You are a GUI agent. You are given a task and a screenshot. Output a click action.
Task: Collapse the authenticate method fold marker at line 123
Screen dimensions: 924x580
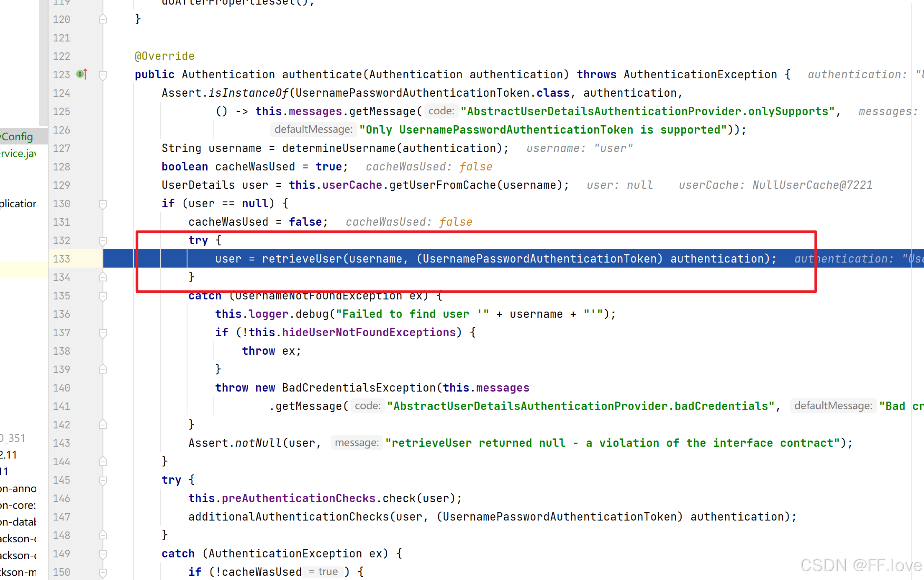103,75
